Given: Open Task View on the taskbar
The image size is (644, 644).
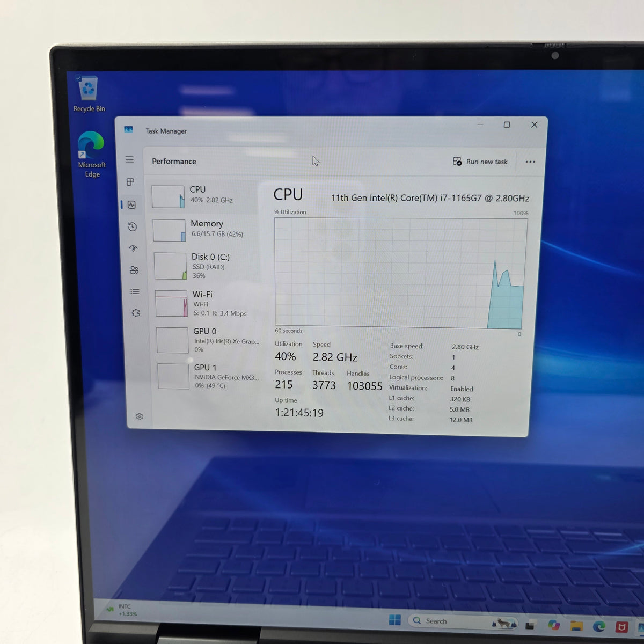Looking at the screenshot, I should pyautogui.click(x=530, y=625).
